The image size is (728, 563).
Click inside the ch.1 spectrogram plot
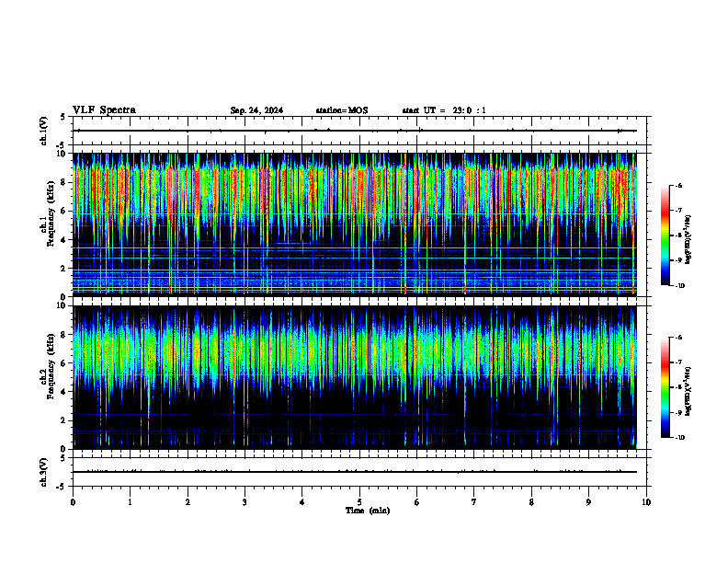[x=355, y=224]
